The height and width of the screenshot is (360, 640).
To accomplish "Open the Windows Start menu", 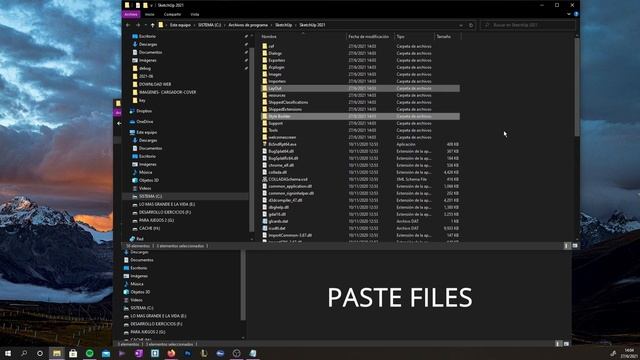I will coord(8,353).
